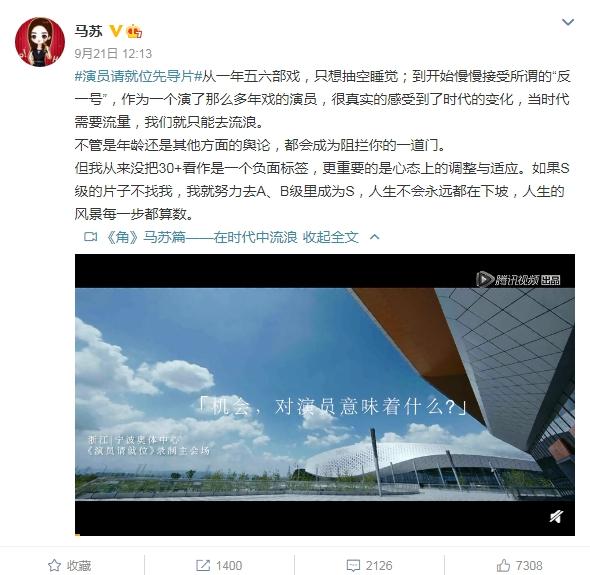Open the comments bubble icon
Viewport: 590px width, 575px height.
[353, 565]
